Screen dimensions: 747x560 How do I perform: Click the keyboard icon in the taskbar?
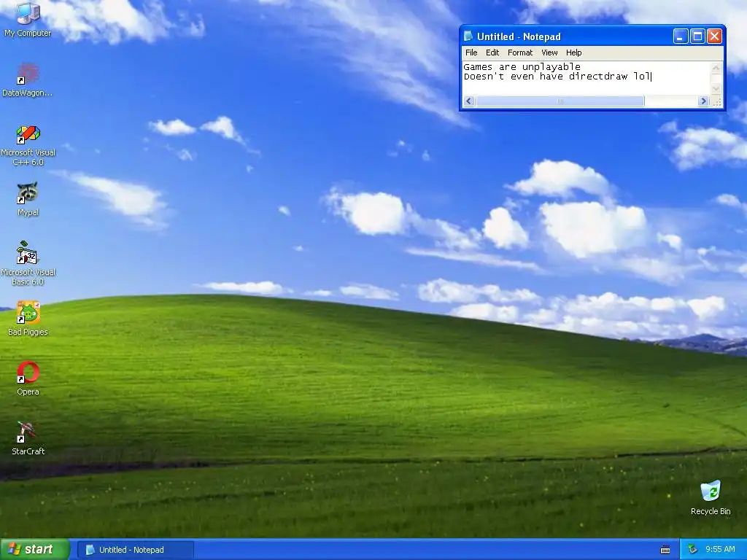665,550
